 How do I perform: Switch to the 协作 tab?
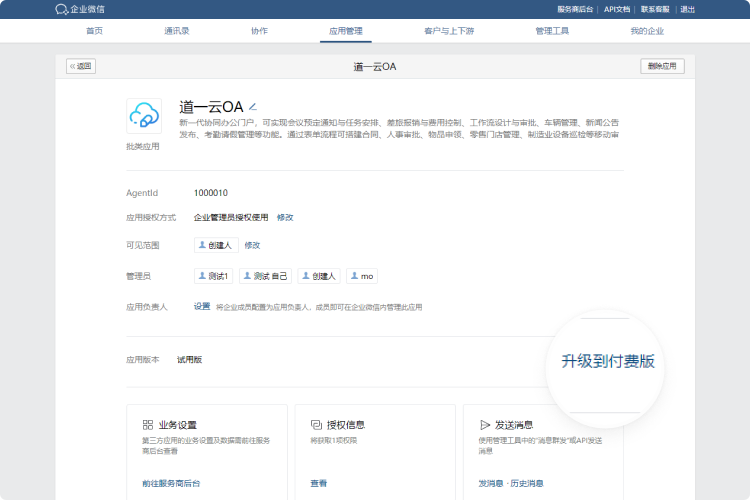[259, 31]
